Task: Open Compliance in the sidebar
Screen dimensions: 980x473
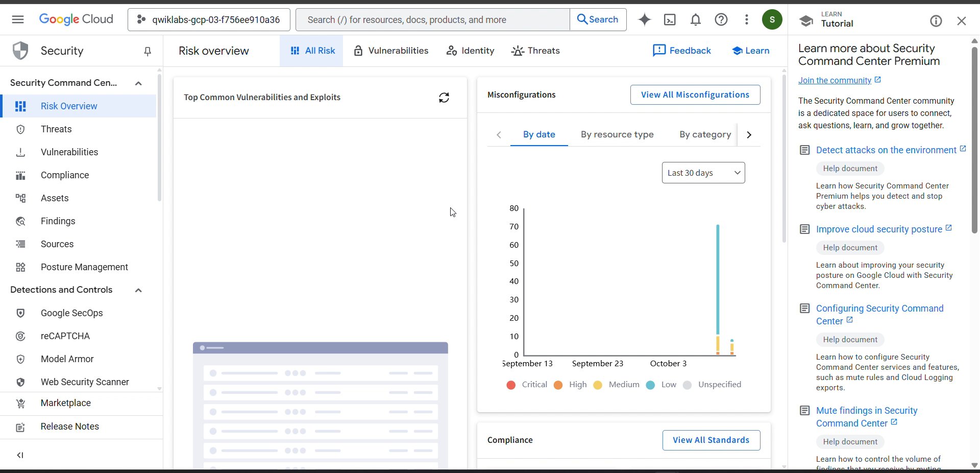Action: tap(79, 175)
